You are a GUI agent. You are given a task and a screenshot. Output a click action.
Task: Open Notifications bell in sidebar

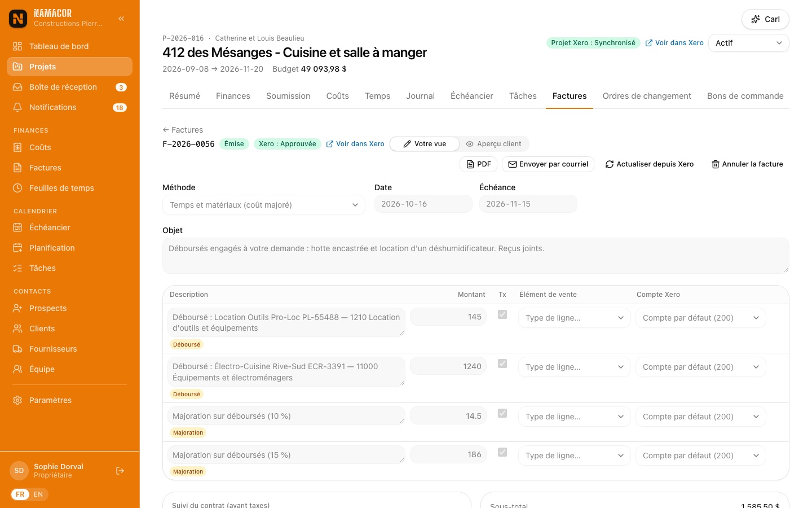coord(69,107)
